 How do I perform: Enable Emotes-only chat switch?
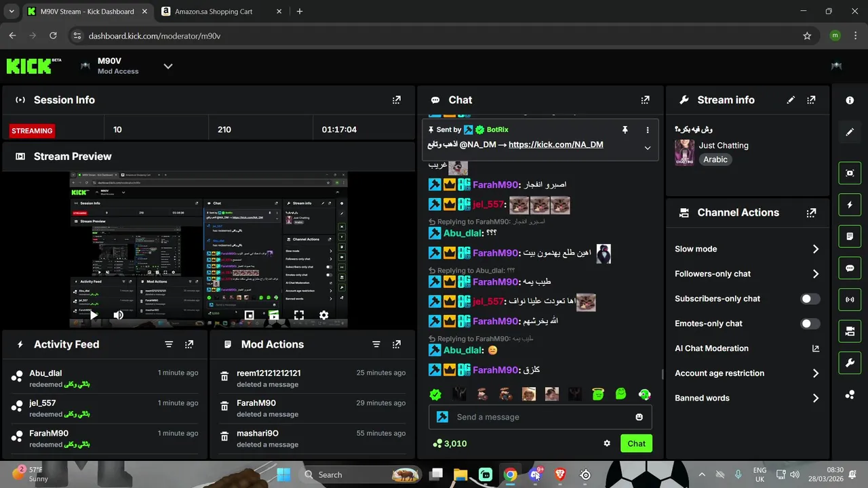pos(810,324)
